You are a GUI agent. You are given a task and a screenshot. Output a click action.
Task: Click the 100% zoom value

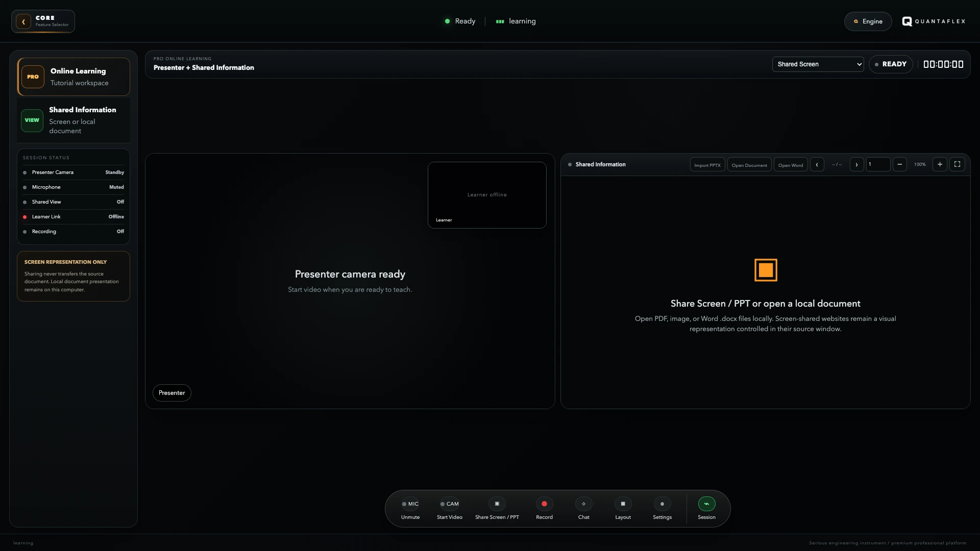pos(920,164)
